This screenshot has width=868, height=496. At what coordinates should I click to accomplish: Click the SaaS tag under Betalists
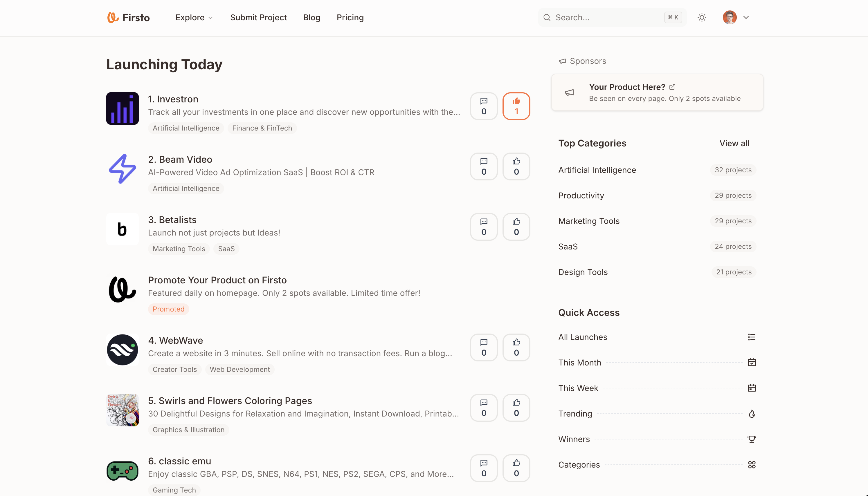click(x=226, y=249)
